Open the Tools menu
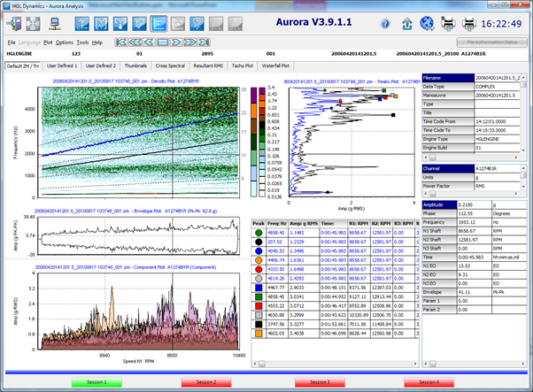The height and width of the screenshot is (392, 533). pos(82,42)
